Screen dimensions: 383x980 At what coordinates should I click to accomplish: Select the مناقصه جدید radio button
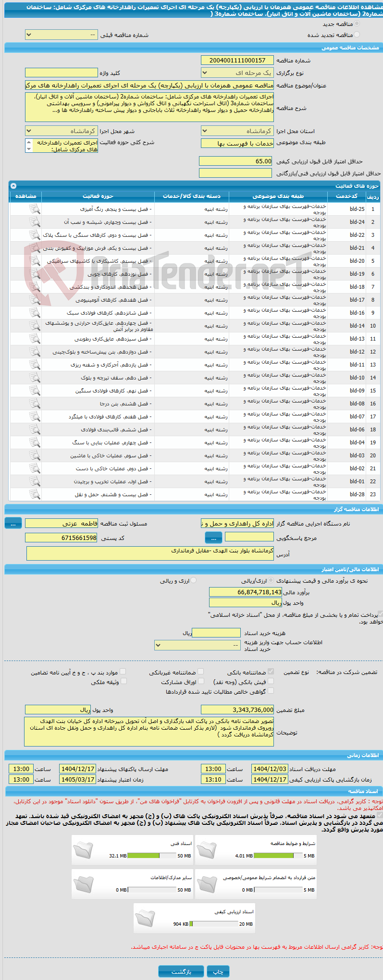tap(357, 24)
